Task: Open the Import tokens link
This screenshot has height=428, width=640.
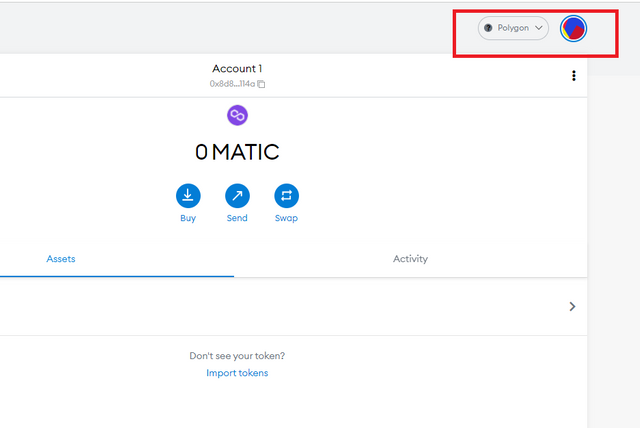Action: [x=237, y=373]
